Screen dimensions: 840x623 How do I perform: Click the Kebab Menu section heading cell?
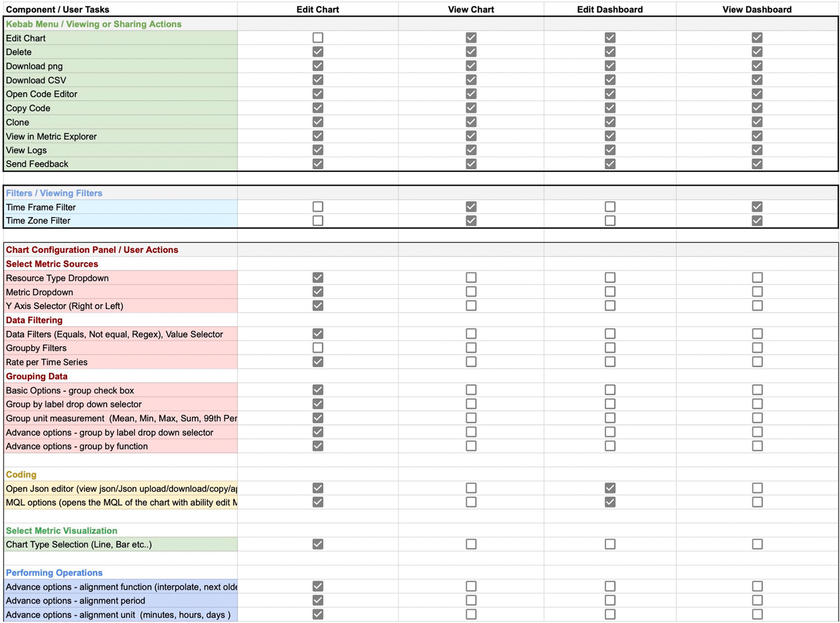pos(94,24)
